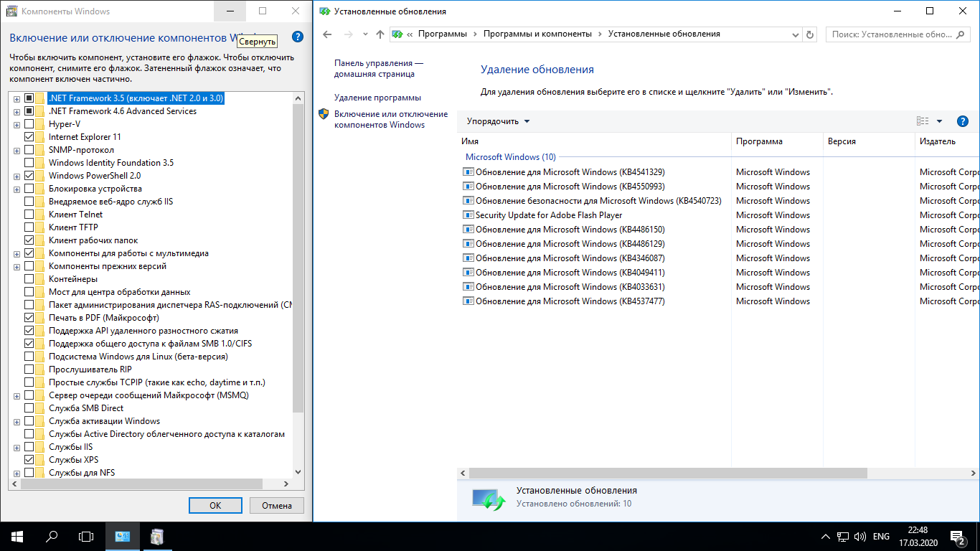
Task: Open network status icon in system tray
Action: [843, 537]
